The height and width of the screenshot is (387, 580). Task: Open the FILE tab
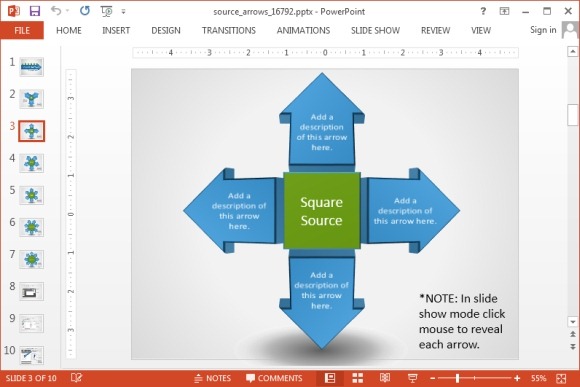tap(22, 30)
